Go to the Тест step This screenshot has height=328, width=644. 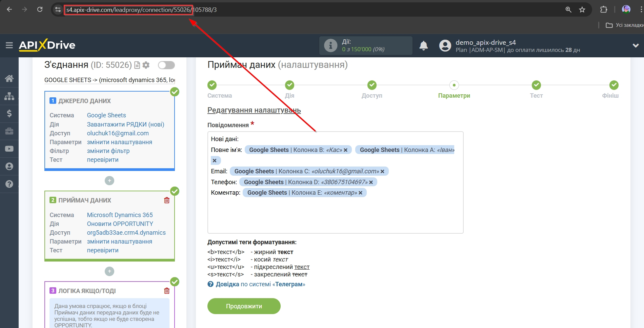pos(536,85)
